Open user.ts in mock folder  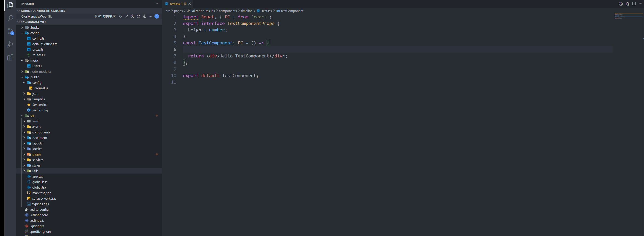[x=37, y=66]
